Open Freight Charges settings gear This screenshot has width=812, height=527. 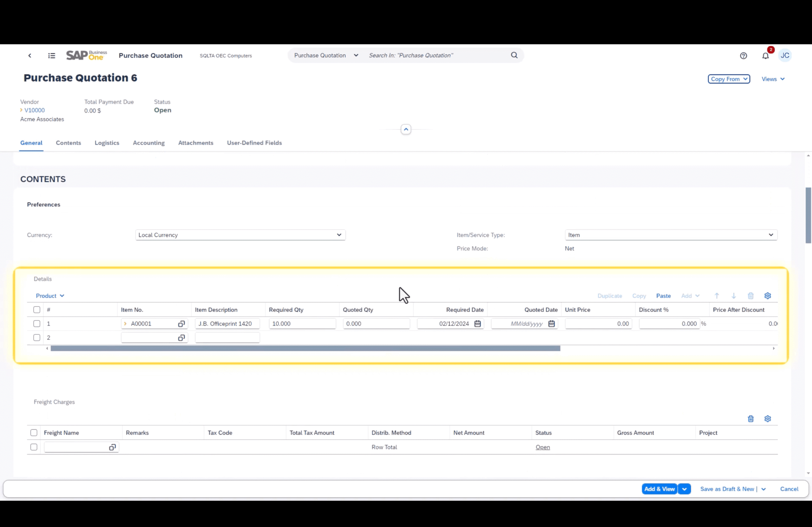click(x=768, y=419)
